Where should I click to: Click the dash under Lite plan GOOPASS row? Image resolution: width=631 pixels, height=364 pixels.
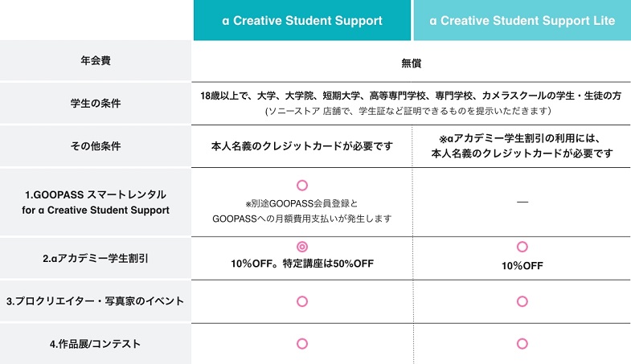point(522,202)
